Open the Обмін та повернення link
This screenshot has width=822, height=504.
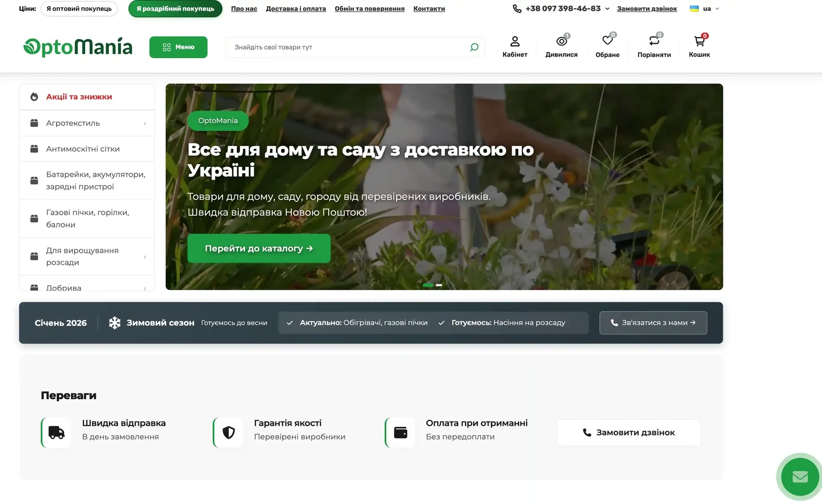point(369,9)
